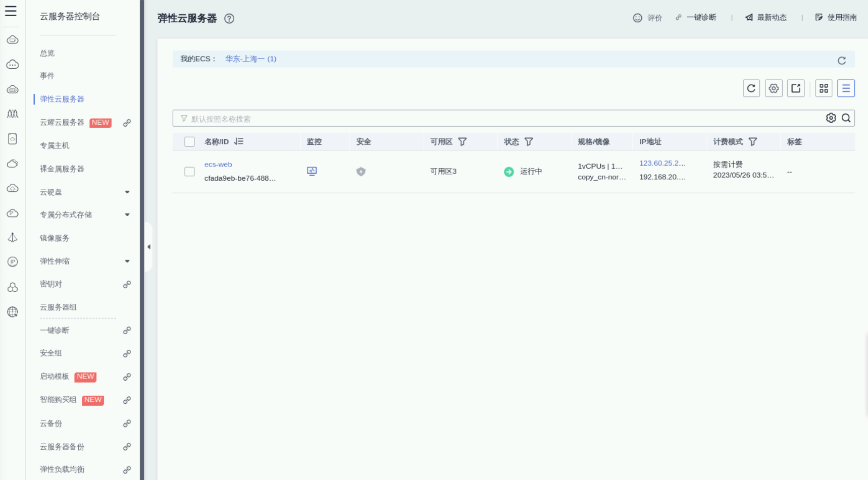Click the export list icon

[x=795, y=88]
